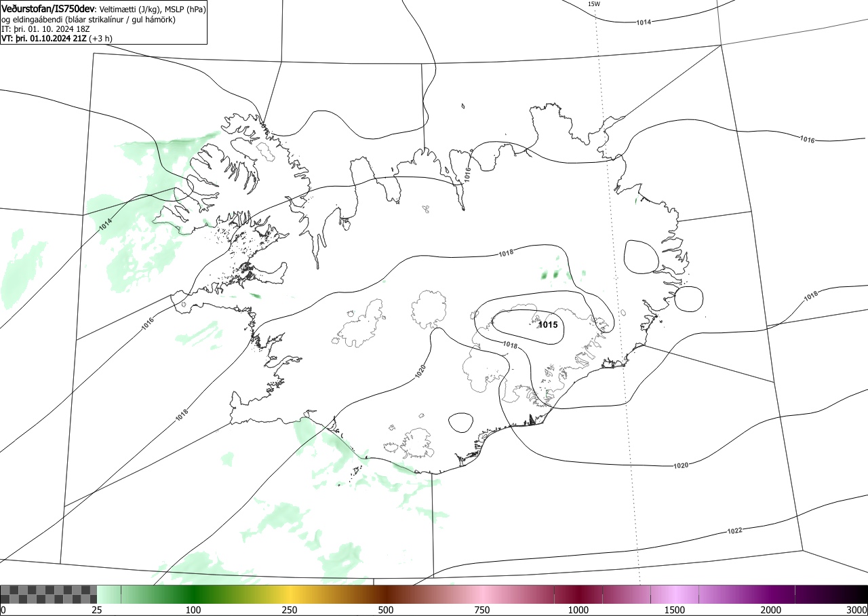Select the colorbar label 2000
Viewport: 868px width, 616px height.
tap(771, 611)
